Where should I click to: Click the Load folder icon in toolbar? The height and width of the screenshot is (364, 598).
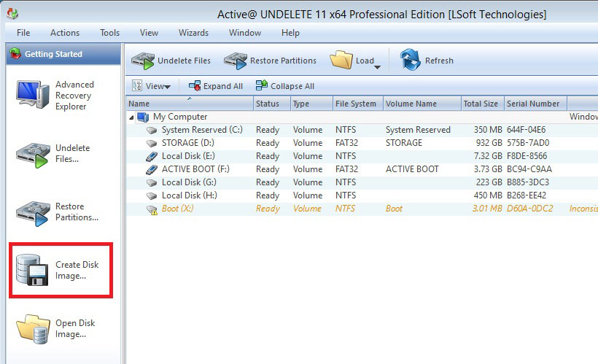(x=341, y=60)
